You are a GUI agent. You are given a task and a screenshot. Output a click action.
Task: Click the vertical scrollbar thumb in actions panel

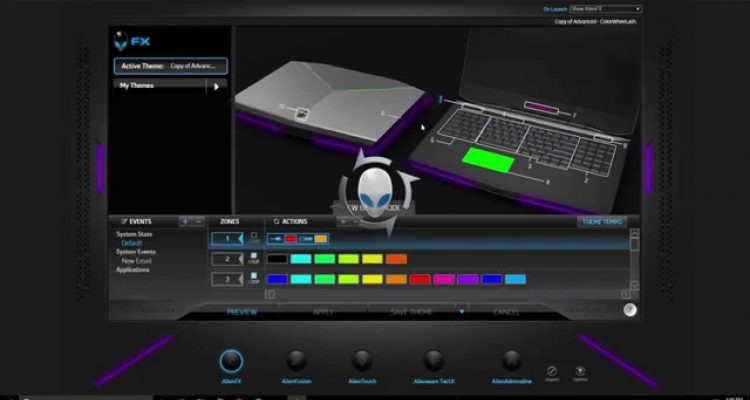(635, 244)
